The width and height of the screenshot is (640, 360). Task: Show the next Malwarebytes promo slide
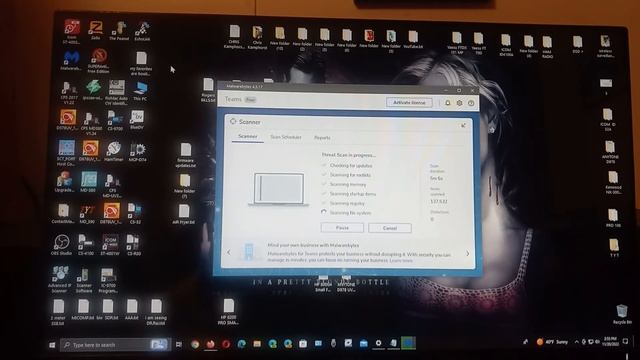(x=467, y=253)
